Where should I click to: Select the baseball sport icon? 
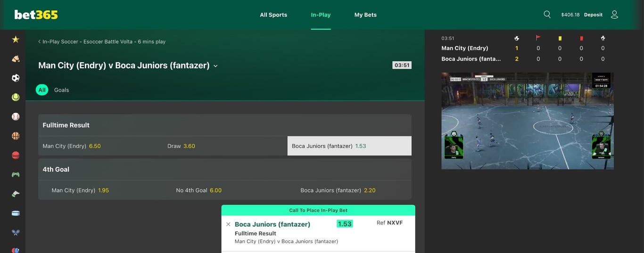coord(16,116)
